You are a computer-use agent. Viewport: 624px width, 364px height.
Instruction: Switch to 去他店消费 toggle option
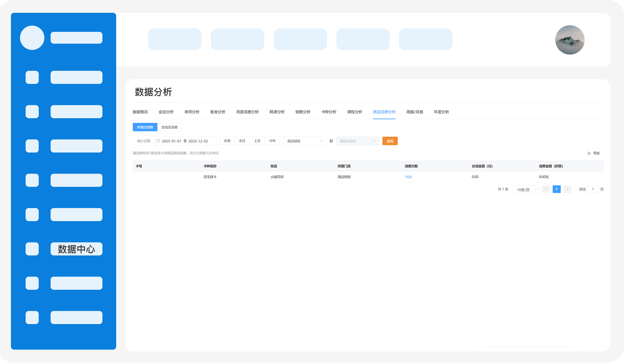tap(169, 127)
